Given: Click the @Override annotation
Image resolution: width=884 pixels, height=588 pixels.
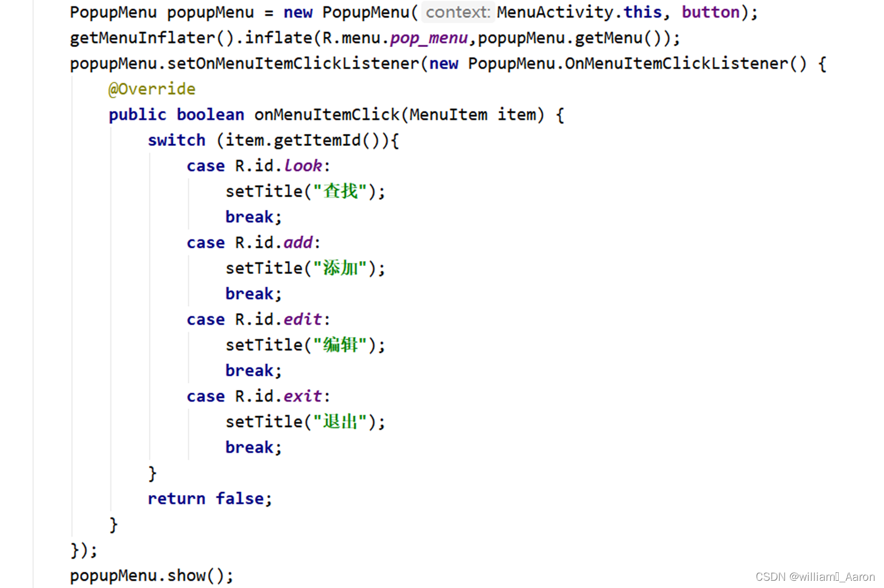Looking at the screenshot, I should [151, 89].
